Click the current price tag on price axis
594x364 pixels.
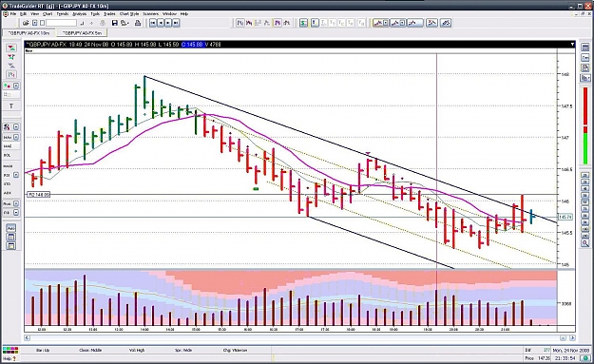click(x=565, y=217)
